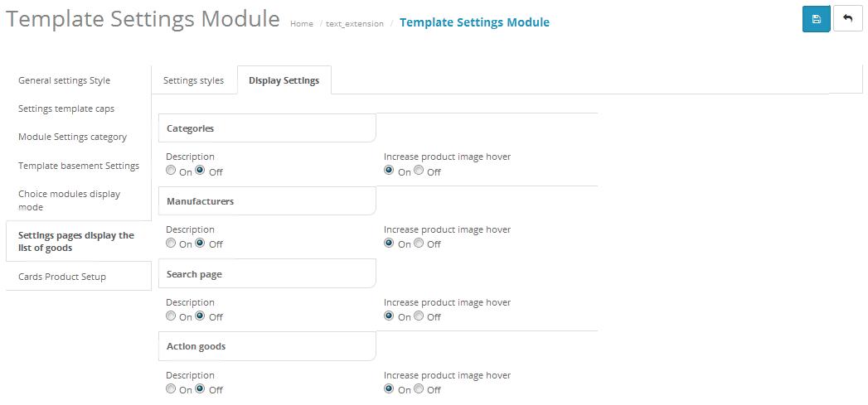Click the Home breadcrumb link
Image resolution: width=868 pixels, height=405 pixels.
coord(301,24)
